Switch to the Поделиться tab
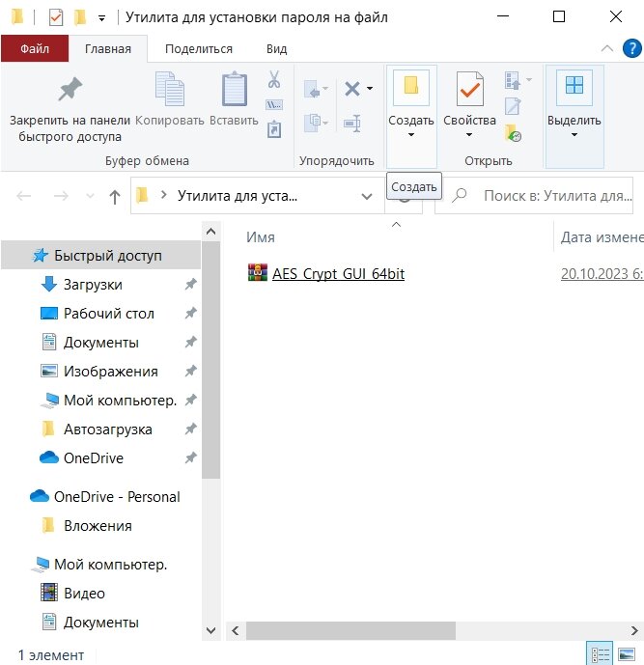The height and width of the screenshot is (665, 644). pyautogui.click(x=199, y=49)
